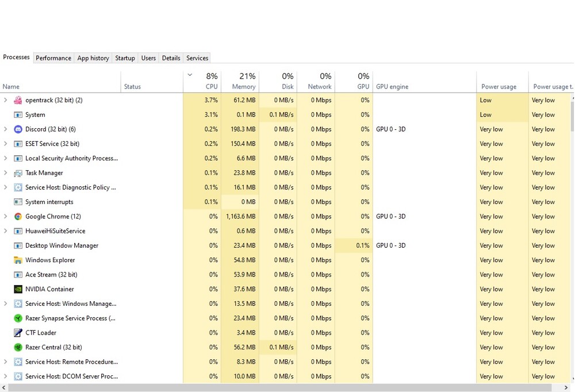The height and width of the screenshot is (392, 575).
Task: Click the HuaweiHiSuiteService icon
Action: click(18, 231)
